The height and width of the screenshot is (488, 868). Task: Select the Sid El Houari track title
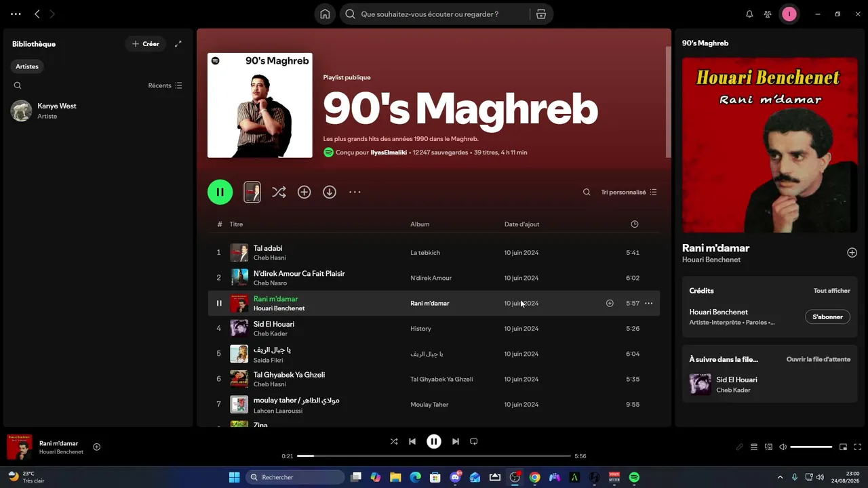[x=274, y=324]
